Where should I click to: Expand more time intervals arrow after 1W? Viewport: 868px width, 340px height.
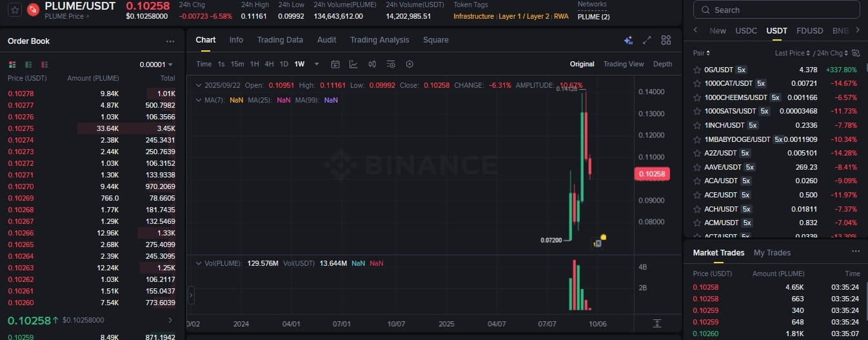point(317,64)
